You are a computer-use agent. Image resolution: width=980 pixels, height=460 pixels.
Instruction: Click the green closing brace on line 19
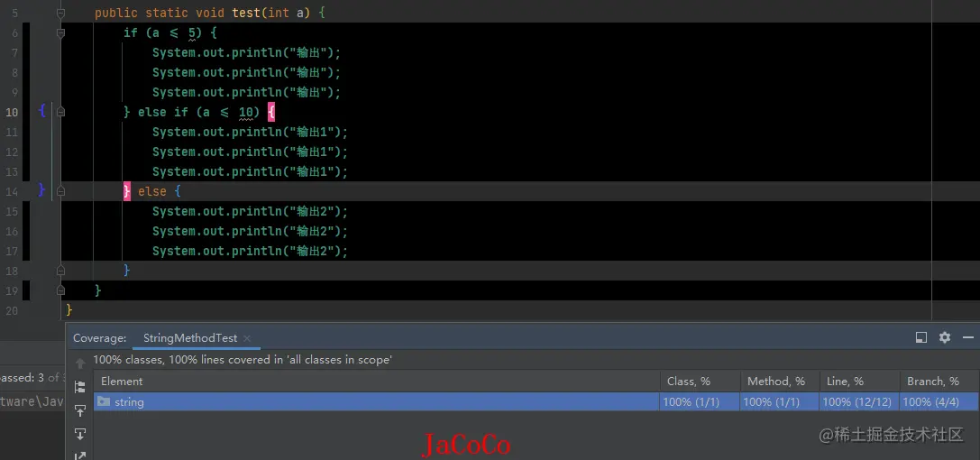click(x=97, y=290)
